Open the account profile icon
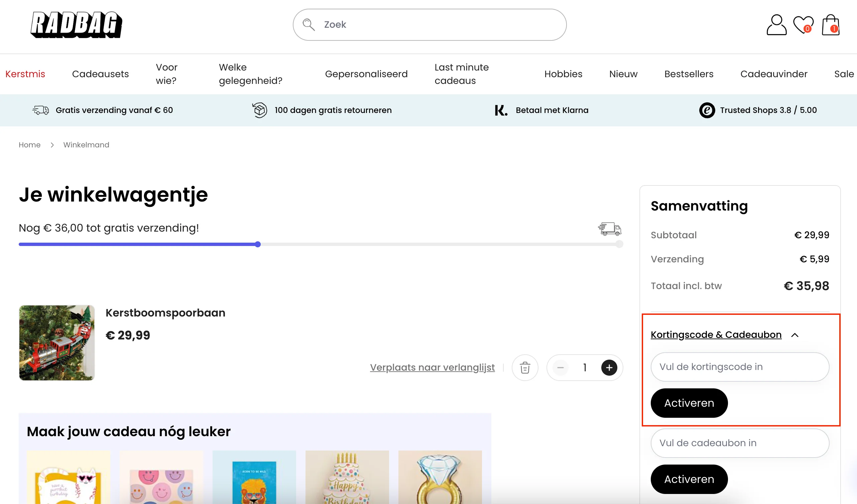The height and width of the screenshot is (504, 857). coord(776,24)
